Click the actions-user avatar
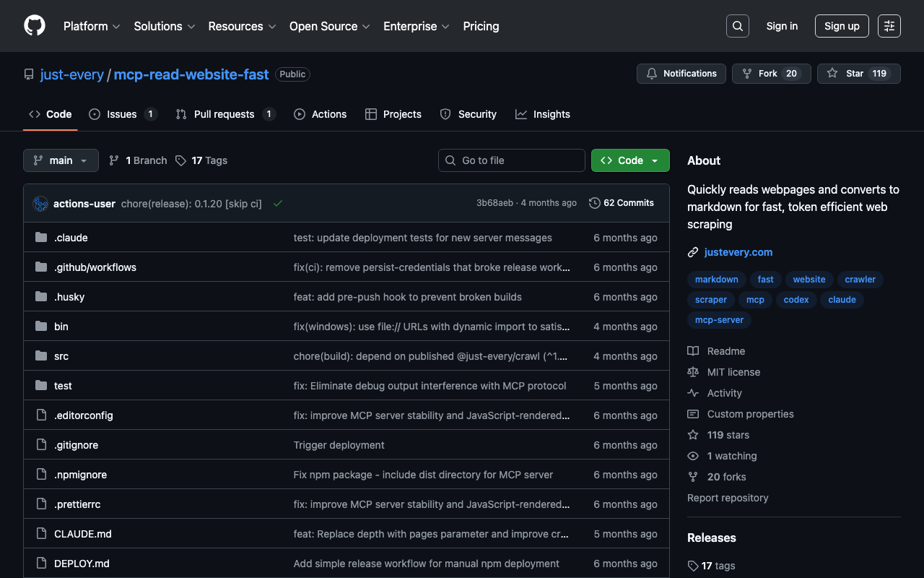This screenshot has height=578, width=924. pyautogui.click(x=40, y=204)
